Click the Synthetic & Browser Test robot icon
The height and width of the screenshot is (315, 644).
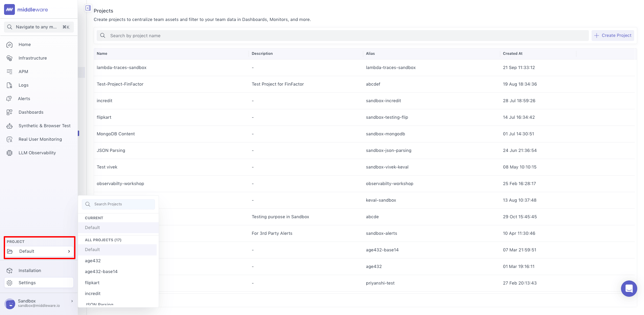9,126
